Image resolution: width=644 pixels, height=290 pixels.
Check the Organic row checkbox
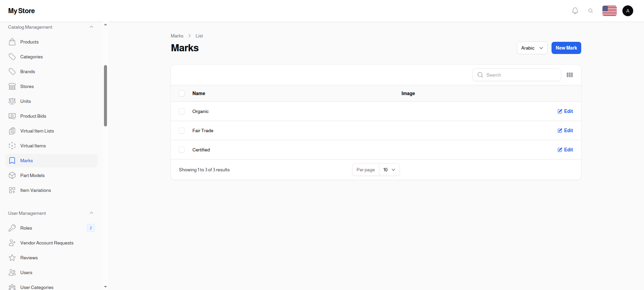click(x=182, y=111)
